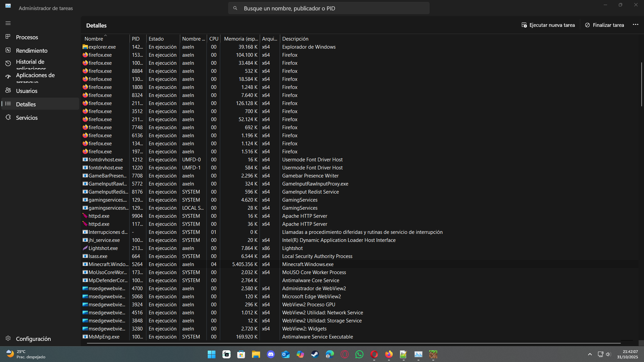644x362 pixels.
Task: Click the Ejecutar nueva tarea button
Action: pos(548,25)
